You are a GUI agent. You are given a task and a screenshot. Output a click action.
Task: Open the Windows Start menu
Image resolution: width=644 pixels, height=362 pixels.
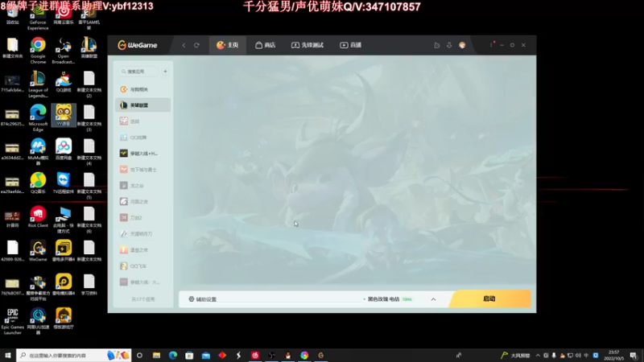click(8, 355)
